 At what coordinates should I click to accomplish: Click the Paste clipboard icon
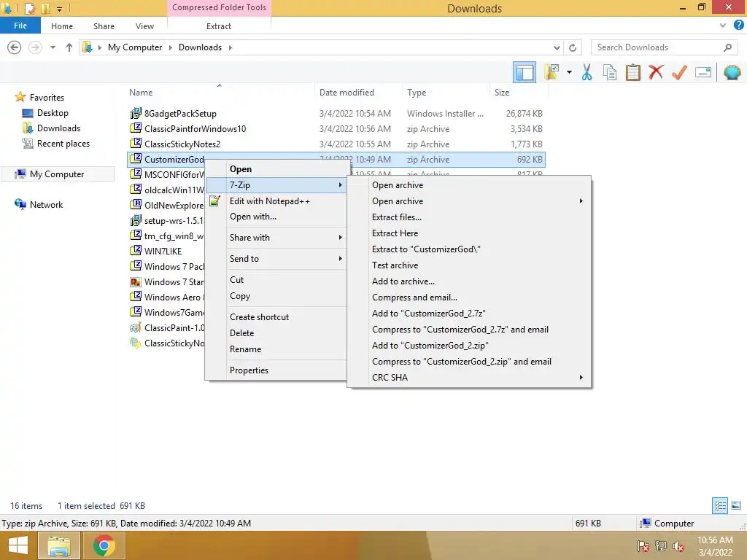click(x=632, y=72)
